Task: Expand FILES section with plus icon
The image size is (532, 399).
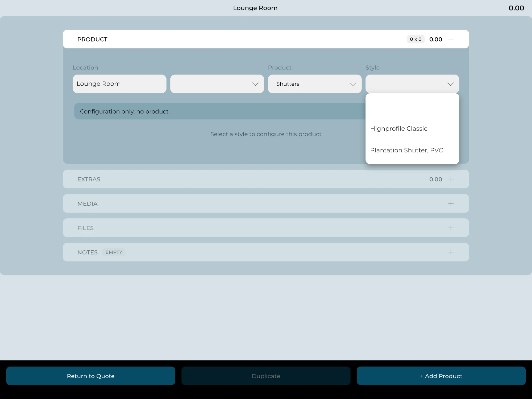Action: pyautogui.click(x=451, y=228)
